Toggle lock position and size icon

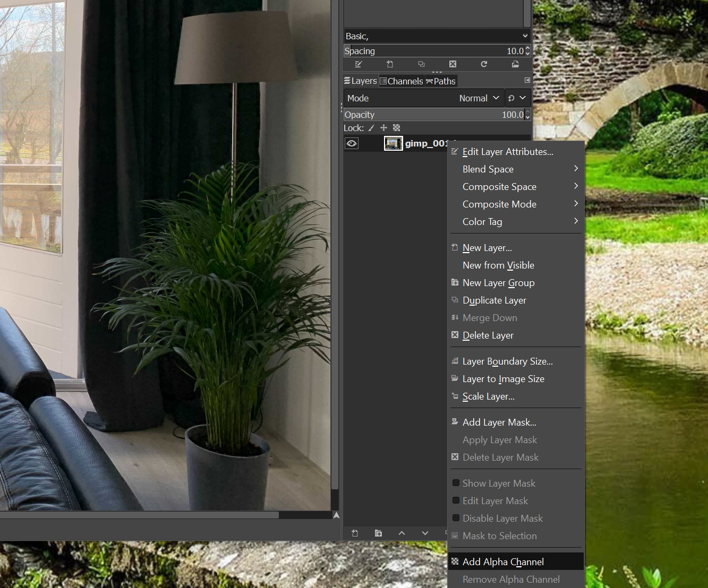pyautogui.click(x=383, y=128)
